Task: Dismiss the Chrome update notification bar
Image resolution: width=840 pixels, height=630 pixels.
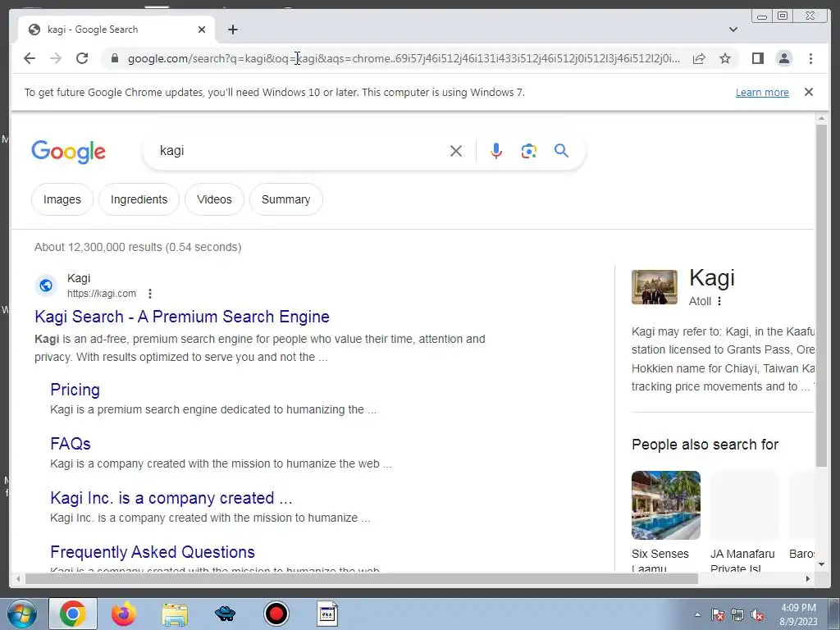Action: click(x=809, y=92)
